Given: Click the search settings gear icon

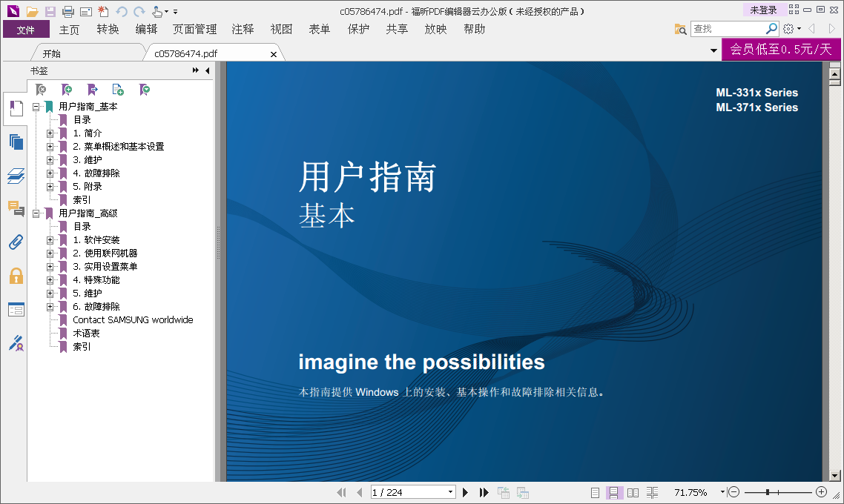Looking at the screenshot, I should (x=788, y=29).
